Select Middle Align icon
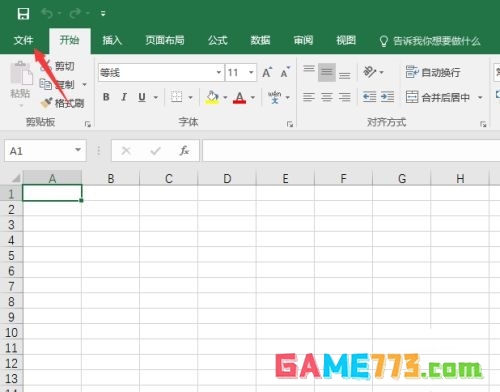Viewport: 500px width, 392px height. click(x=327, y=72)
